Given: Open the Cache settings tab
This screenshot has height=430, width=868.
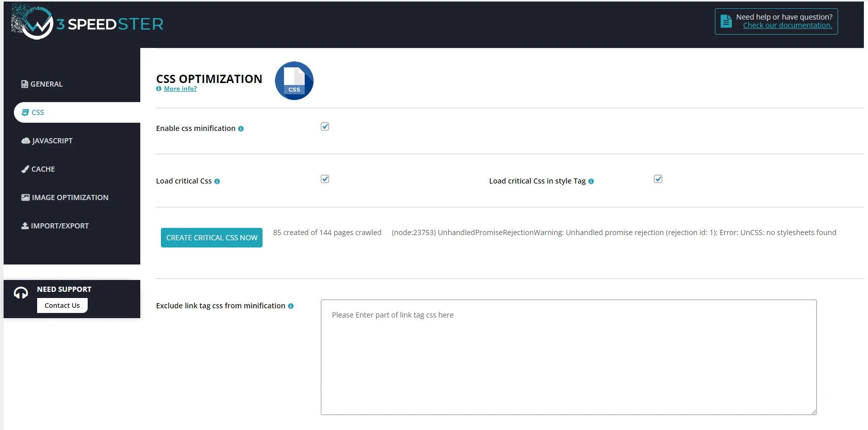Looking at the screenshot, I should point(43,169).
